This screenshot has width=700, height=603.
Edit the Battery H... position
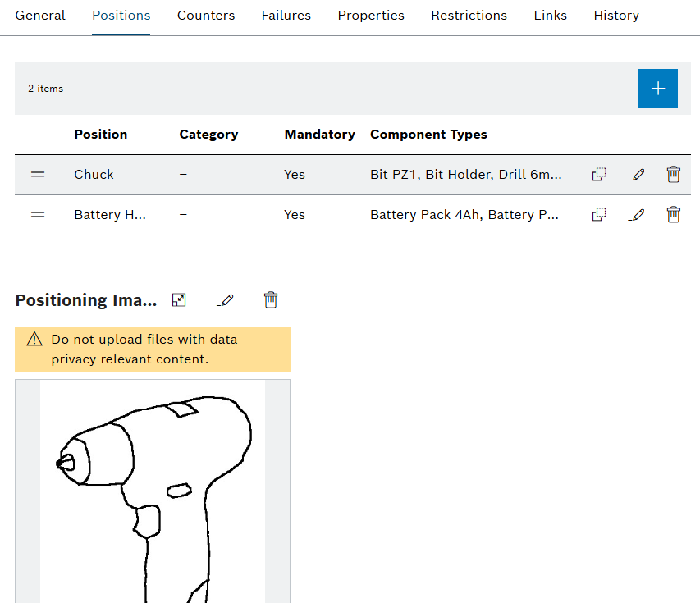pos(636,215)
